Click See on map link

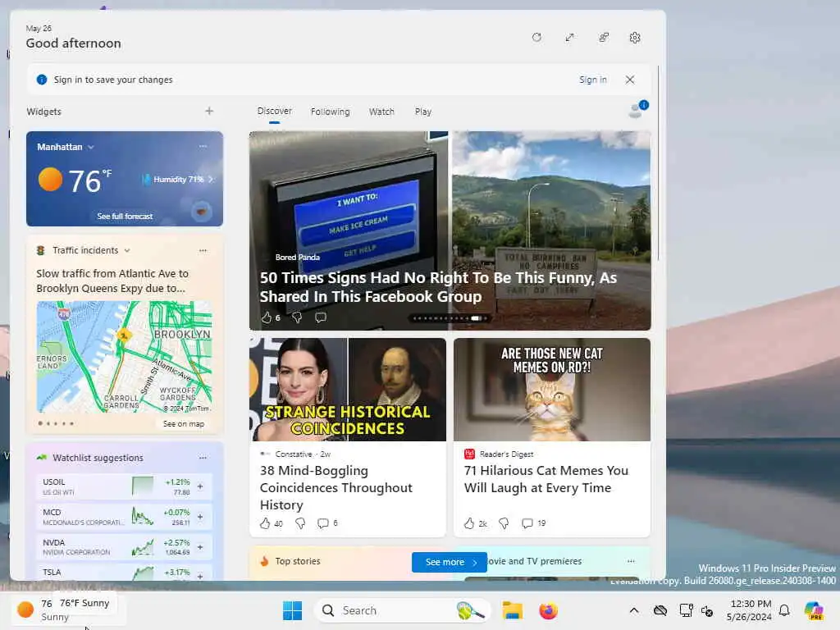(x=183, y=424)
